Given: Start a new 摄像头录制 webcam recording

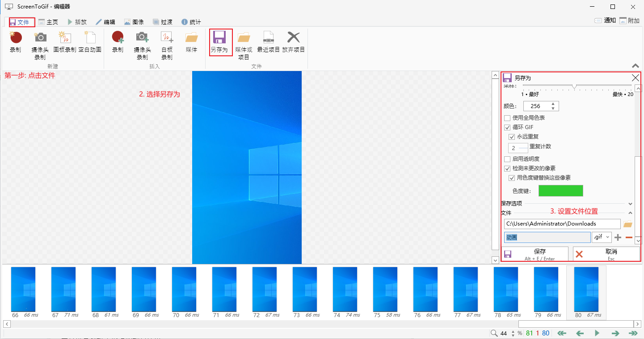Looking at the screenshot, I should click(x=40, y=38).
